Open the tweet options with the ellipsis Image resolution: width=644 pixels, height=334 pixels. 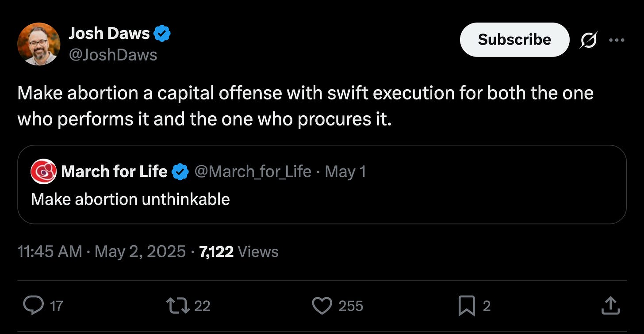point(617,39)
